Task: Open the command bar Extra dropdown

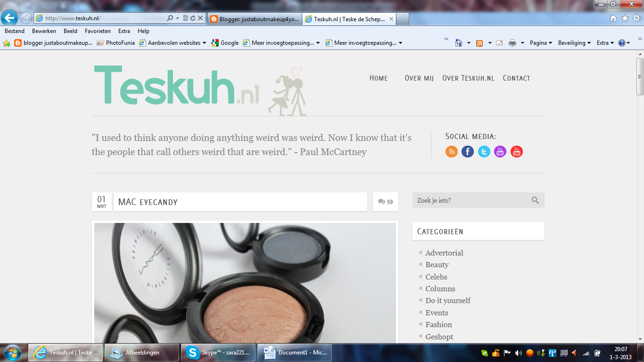Action: click(x=605, y=43)
